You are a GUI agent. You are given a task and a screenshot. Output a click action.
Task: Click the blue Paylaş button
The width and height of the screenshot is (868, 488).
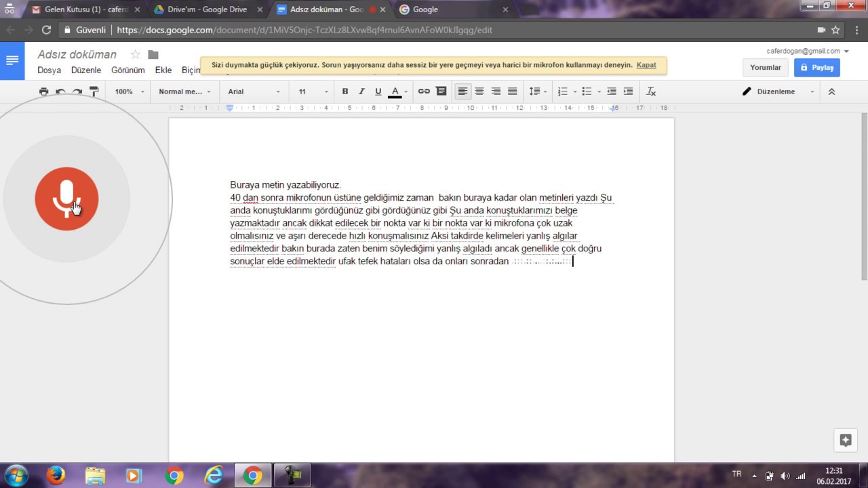(816, 68)
